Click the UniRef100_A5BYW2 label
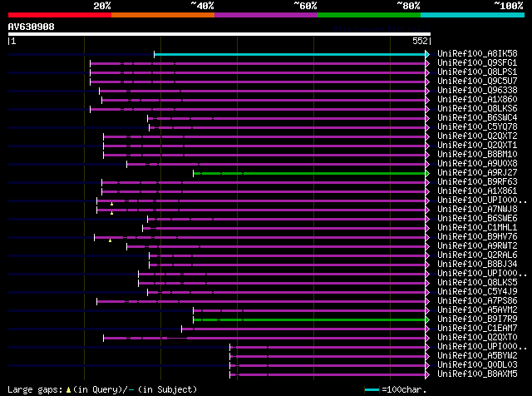This screenshot has width=532, height=396. (477, 356)
